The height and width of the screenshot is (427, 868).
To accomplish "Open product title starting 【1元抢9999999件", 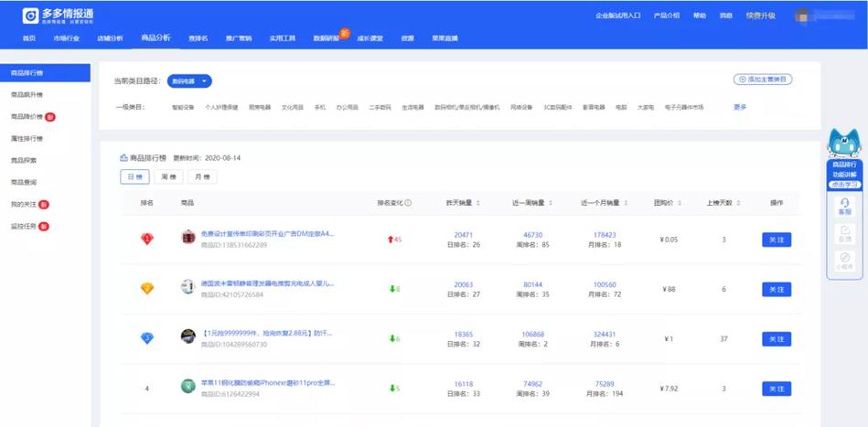I will [266, 334].
